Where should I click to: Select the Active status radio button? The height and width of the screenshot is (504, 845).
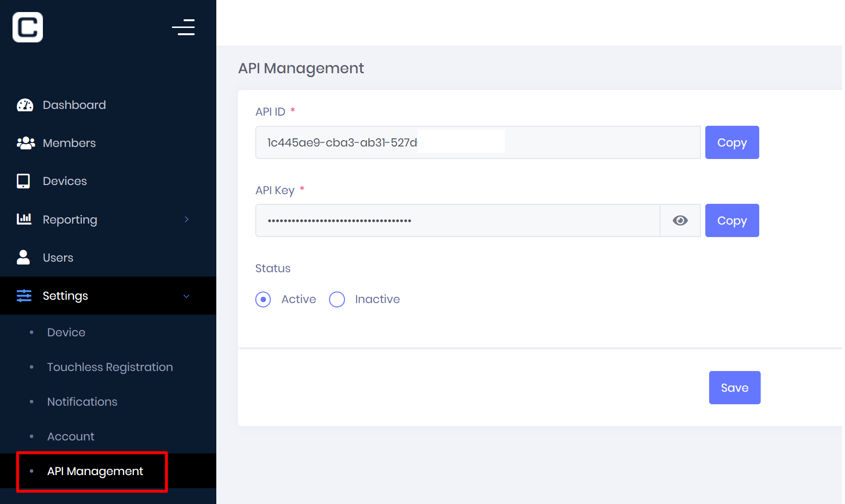(x=263, y=299)
